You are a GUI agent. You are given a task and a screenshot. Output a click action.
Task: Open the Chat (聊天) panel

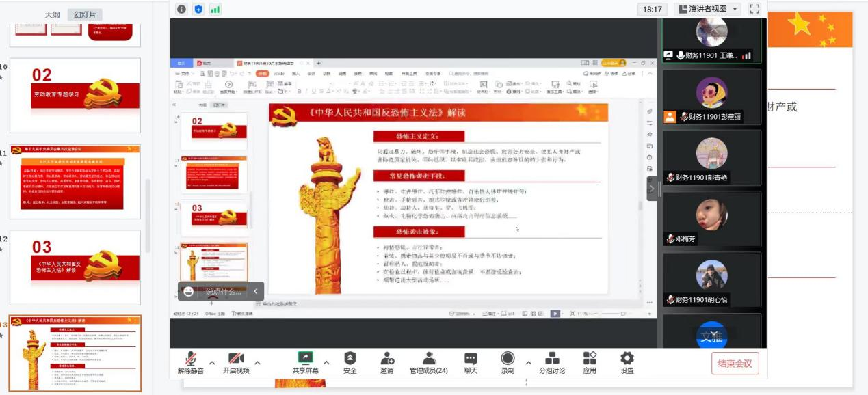point(471,362)
